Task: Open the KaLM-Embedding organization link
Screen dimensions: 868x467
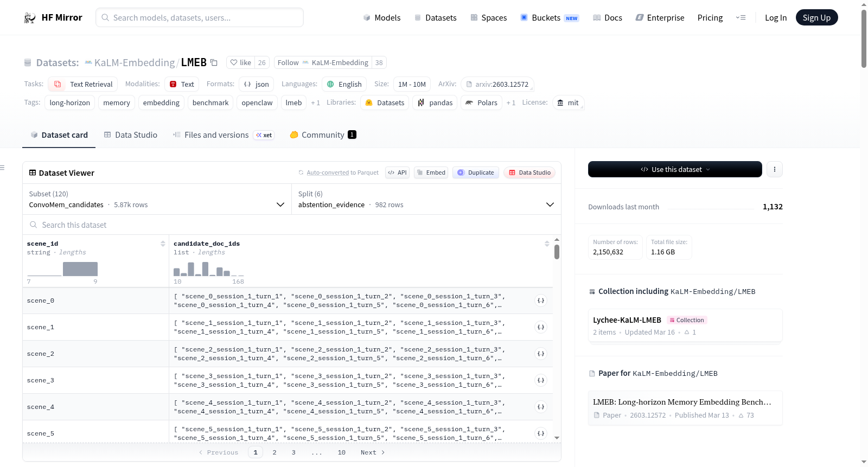Action: [x=135, y=62]
